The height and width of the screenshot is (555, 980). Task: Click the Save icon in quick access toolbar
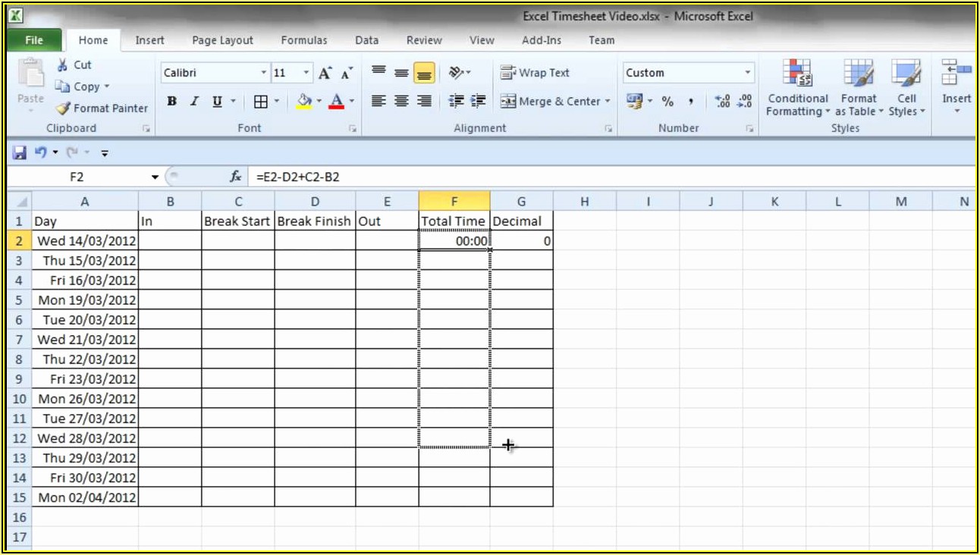point(20,153)
